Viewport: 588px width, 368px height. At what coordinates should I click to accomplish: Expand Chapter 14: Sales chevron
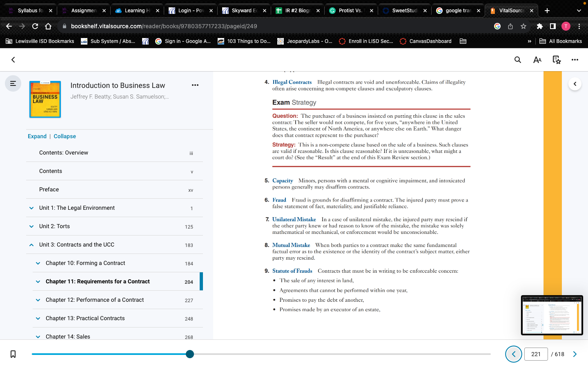tap(38, 337)
